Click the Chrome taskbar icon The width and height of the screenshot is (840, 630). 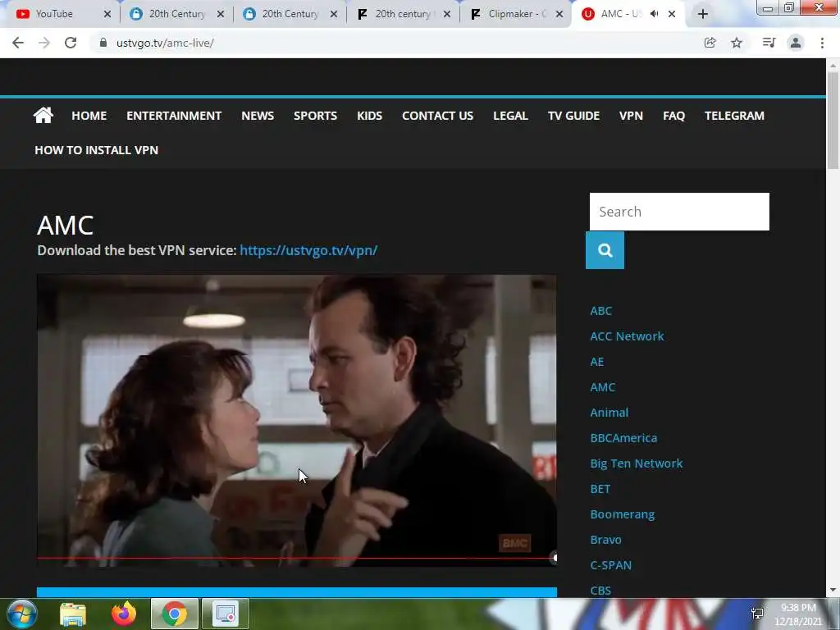tap(175, 614)
